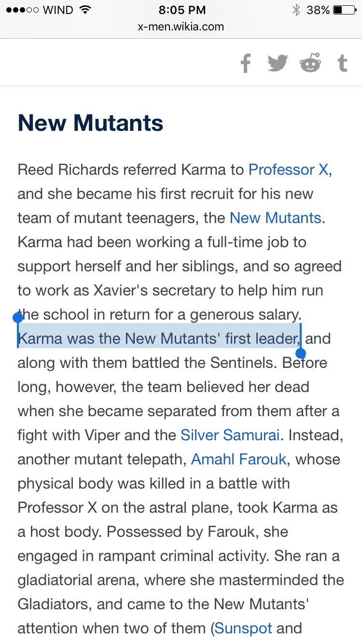Follow the Silver Samurai link
362x644 pixels.
coord(230,435)
